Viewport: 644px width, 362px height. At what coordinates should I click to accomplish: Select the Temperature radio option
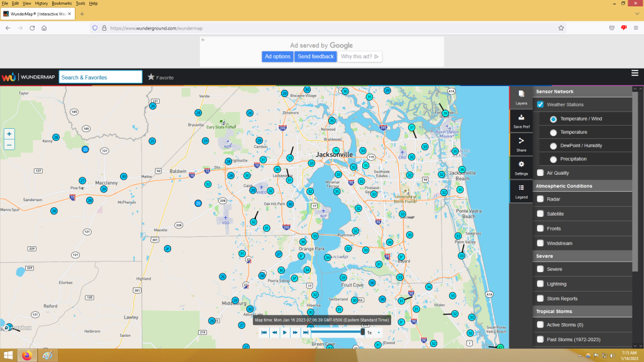coord(553,133)
